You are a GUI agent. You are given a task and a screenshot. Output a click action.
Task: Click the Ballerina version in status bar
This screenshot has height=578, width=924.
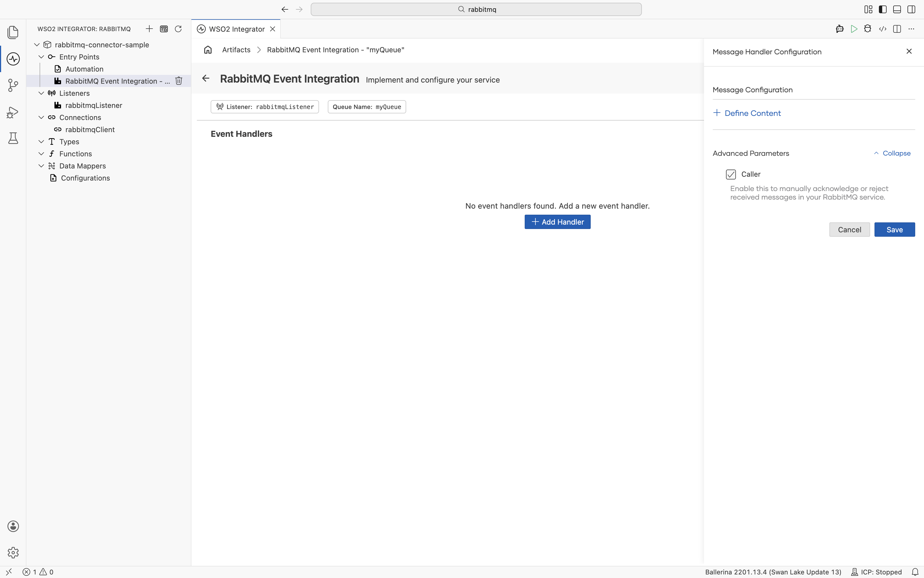pos(773,572)
